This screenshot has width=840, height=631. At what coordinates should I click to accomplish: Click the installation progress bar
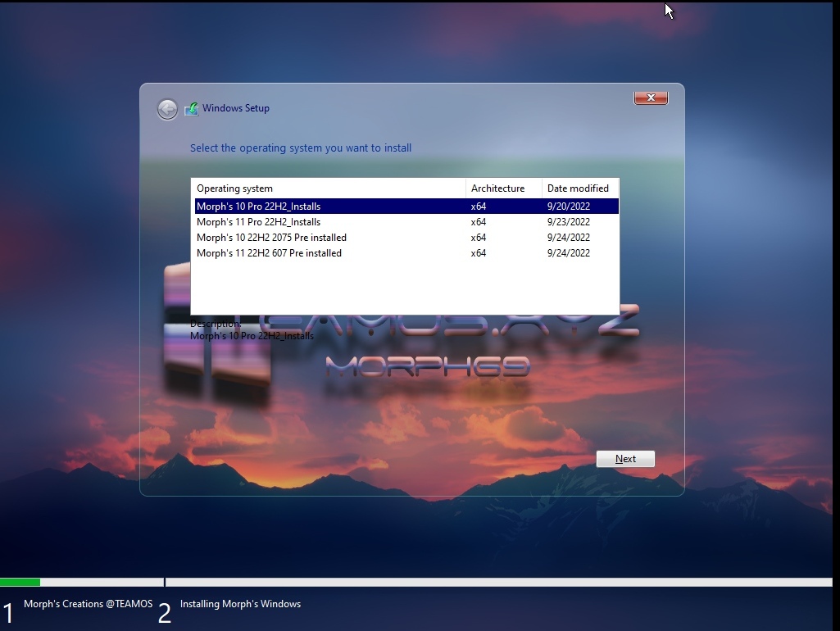click(416, 583)
